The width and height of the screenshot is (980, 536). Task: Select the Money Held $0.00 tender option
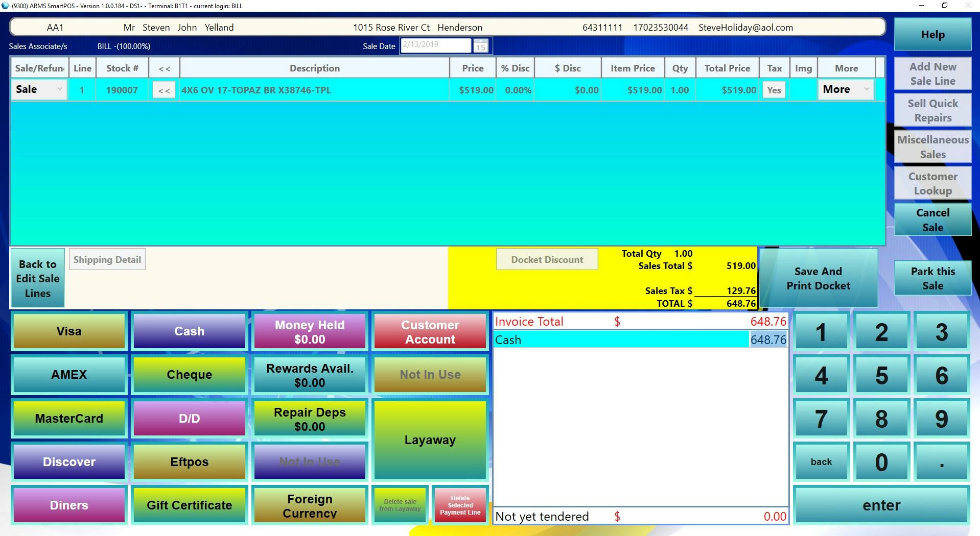(309, 331)
